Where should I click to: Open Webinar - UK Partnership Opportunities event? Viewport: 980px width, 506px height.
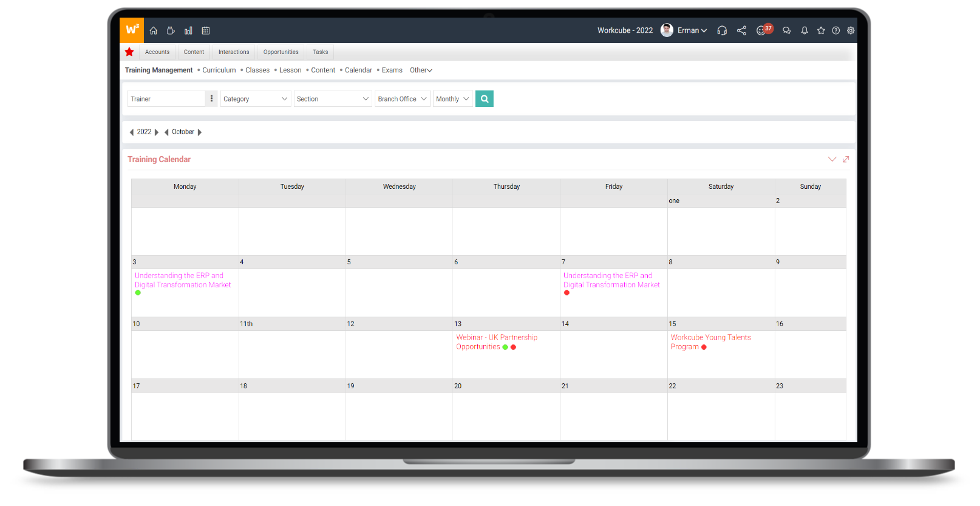pyautogui.click(x=496, y=342)
